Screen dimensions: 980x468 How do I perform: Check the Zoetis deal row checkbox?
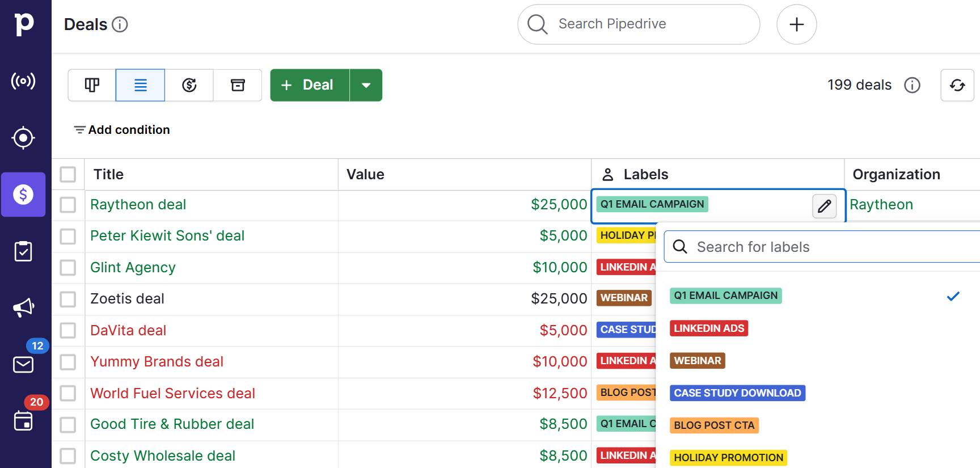[x=68, y=299]
